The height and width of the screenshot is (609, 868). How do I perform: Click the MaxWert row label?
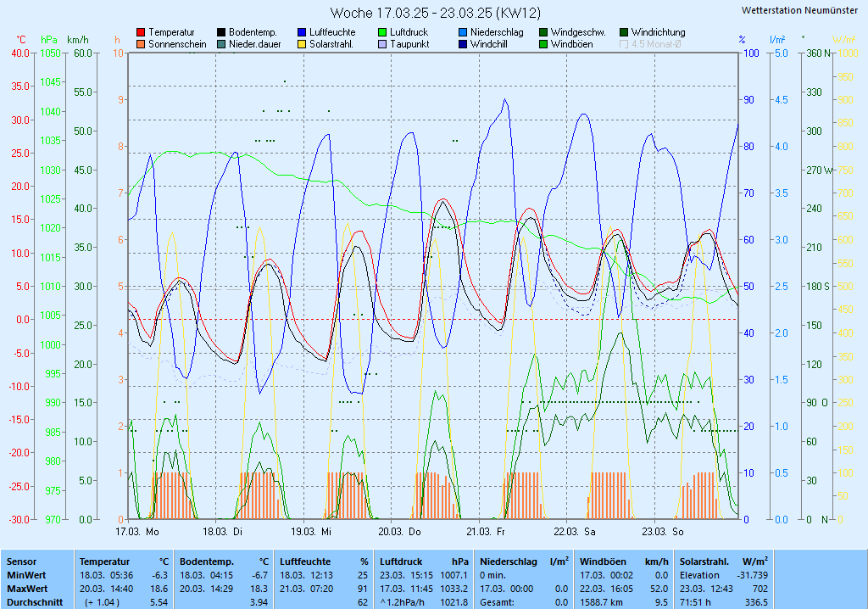click(x=27, y=589)
